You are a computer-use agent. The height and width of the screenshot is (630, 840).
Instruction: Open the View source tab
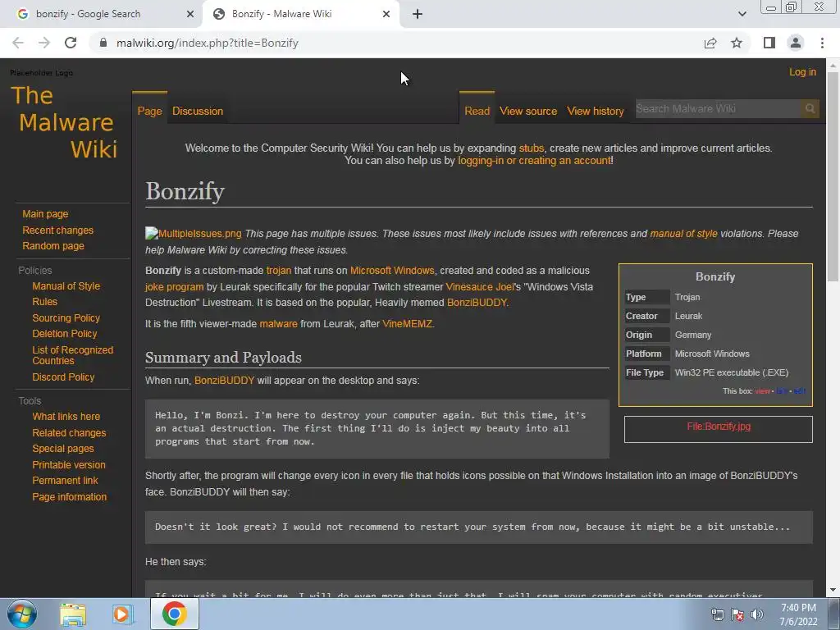[528, 111]
